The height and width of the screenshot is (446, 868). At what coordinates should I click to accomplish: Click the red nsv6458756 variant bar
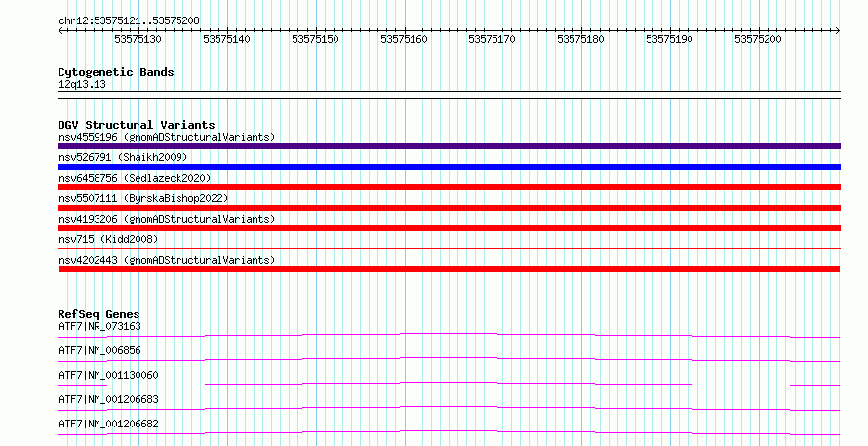click(x=449, y=187)
